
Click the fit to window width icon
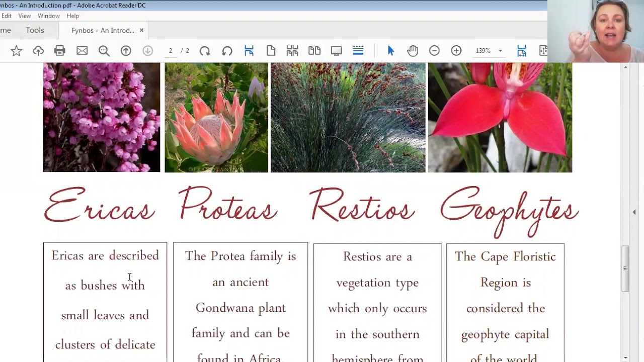(x=522, y=51)
